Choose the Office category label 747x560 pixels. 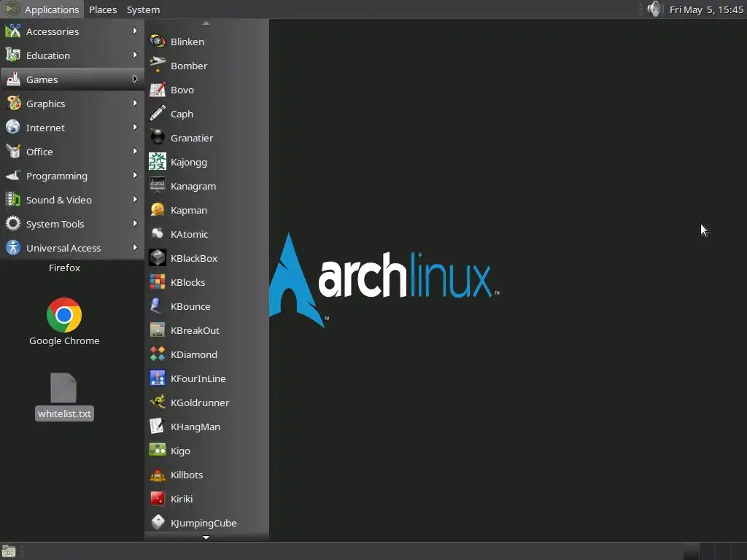pos(39,152)
